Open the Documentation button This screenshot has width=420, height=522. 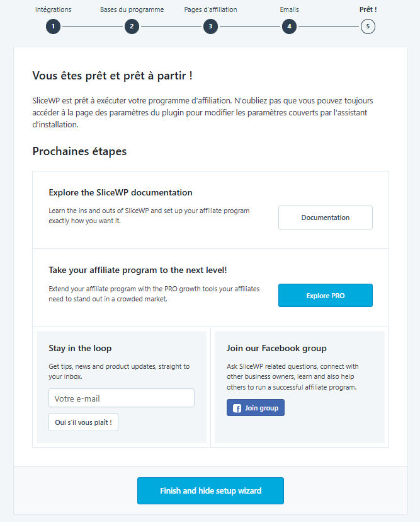click(325, 217)
